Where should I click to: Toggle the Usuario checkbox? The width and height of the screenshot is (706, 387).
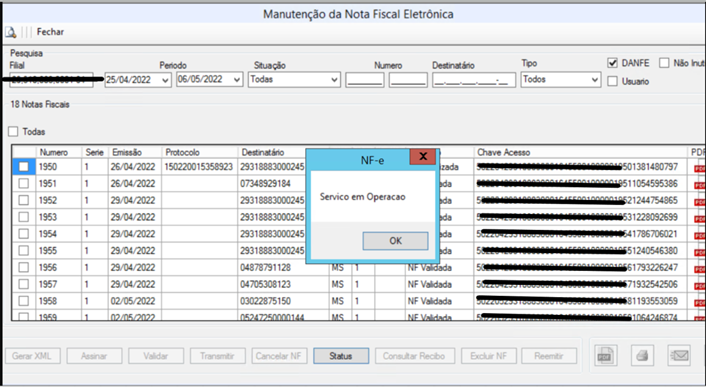(x=612, y=81)
